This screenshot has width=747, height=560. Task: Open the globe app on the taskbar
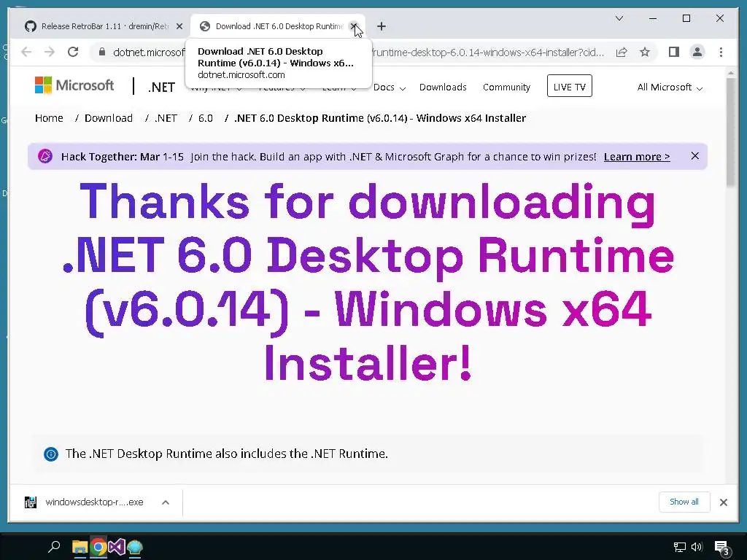coord(135,547)
